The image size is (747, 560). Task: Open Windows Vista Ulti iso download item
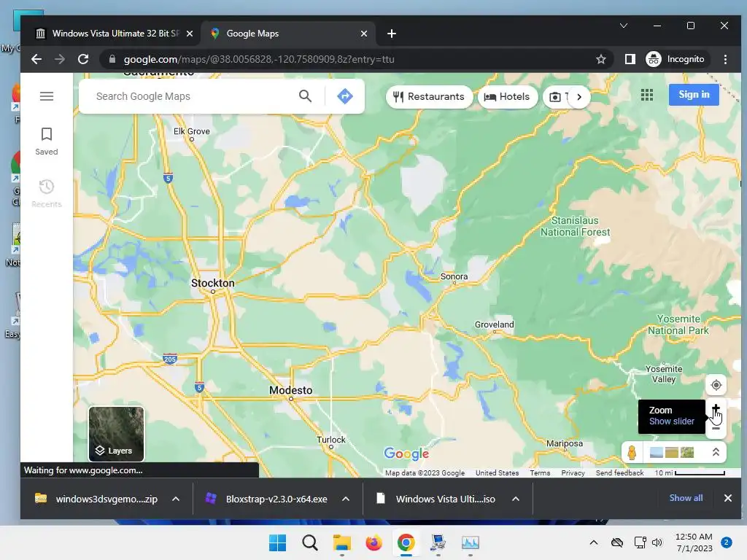click(x=436, y=499)
